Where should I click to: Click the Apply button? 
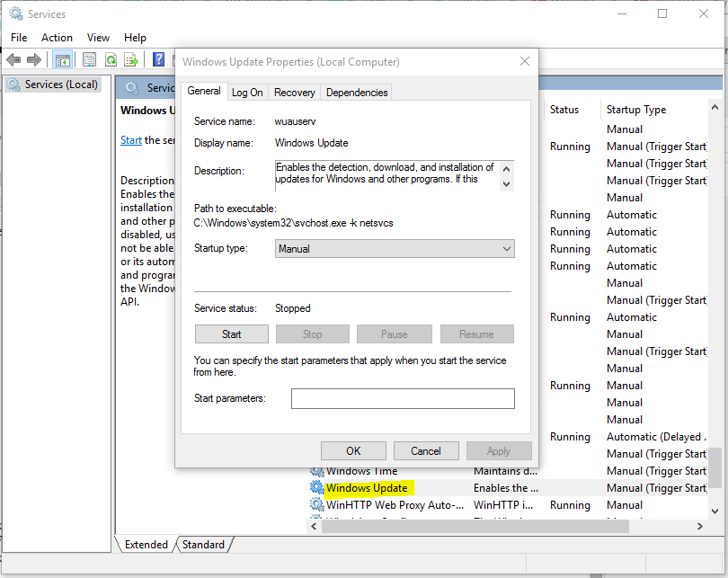pos(499,450)
